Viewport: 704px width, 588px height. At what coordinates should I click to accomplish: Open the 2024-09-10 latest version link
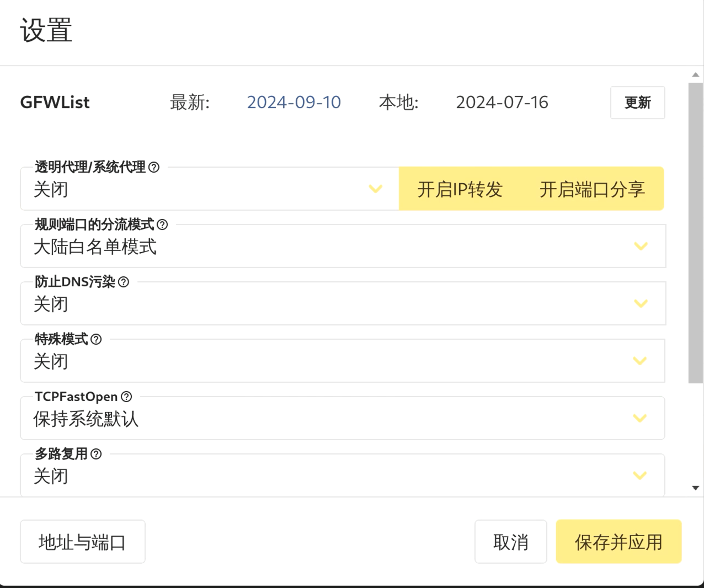pos(294,103)
